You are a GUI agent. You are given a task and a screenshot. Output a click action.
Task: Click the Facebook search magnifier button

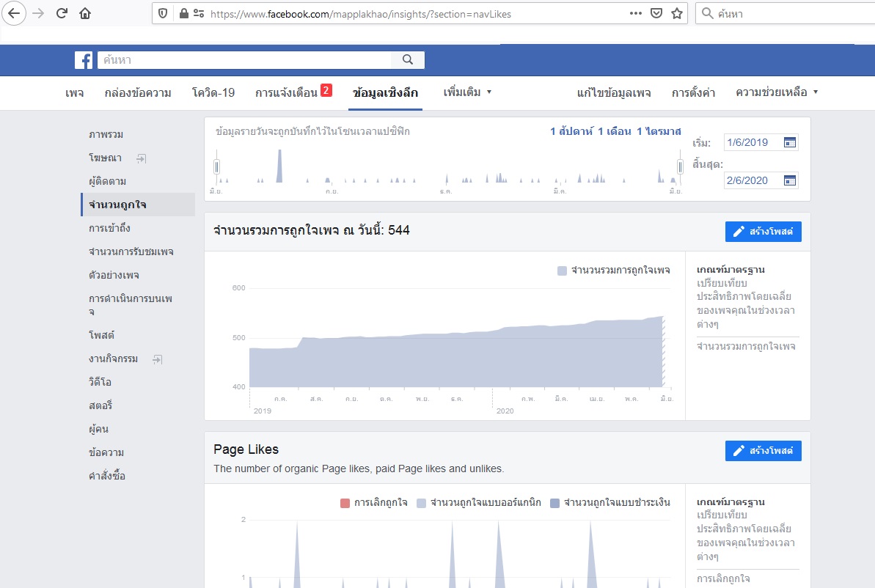tap(408, 59)
